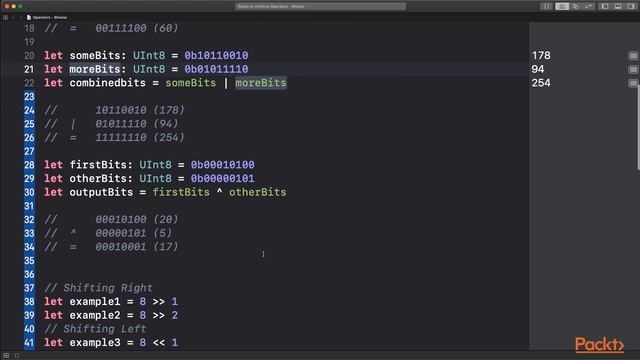
Task: Click the run/stop playground square in bottom bar
Action: coord(17,356)
